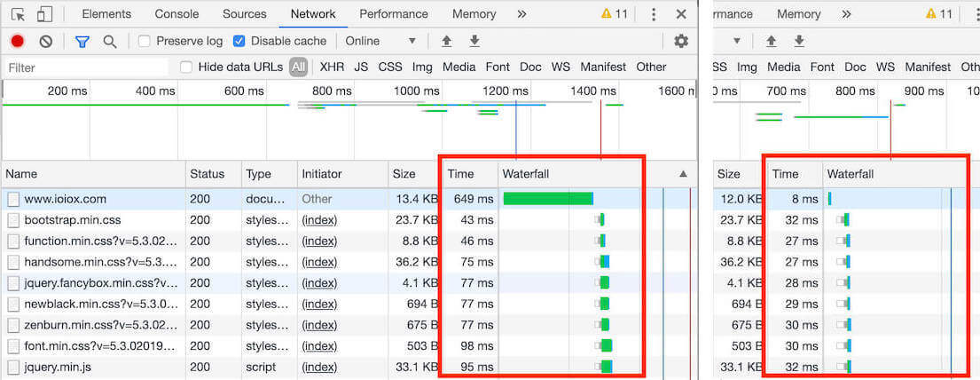The width and height of the screenshot is (980, 380).
Task: Click the Filter text input field
Action: [84, 67]
